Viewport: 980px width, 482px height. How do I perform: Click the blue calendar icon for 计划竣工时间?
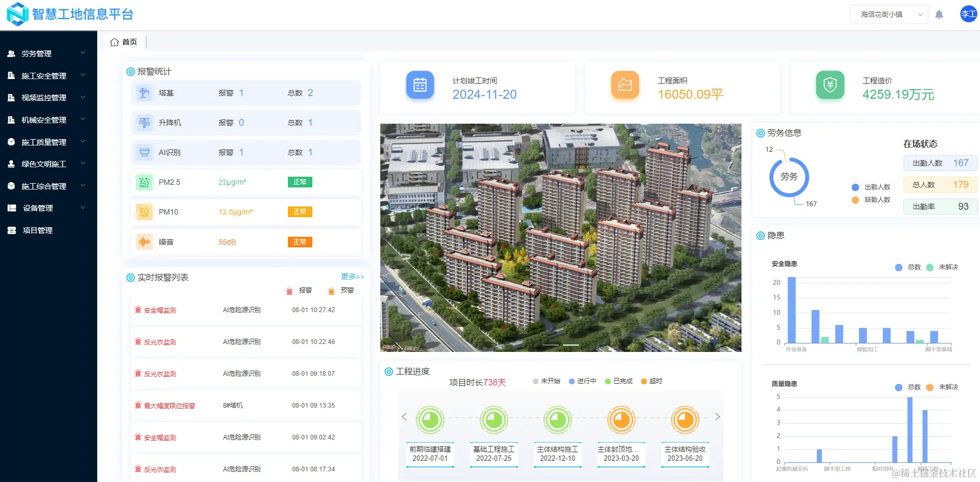click(420, 85)
